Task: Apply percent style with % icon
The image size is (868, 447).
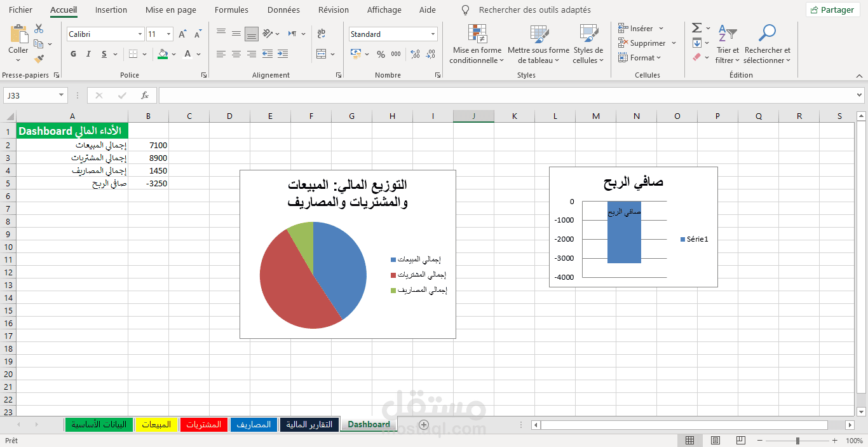Action: 381,54
